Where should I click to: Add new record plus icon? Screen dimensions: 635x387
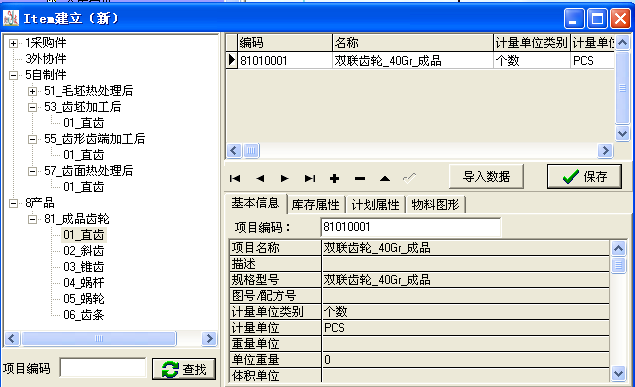coord(335,179)
